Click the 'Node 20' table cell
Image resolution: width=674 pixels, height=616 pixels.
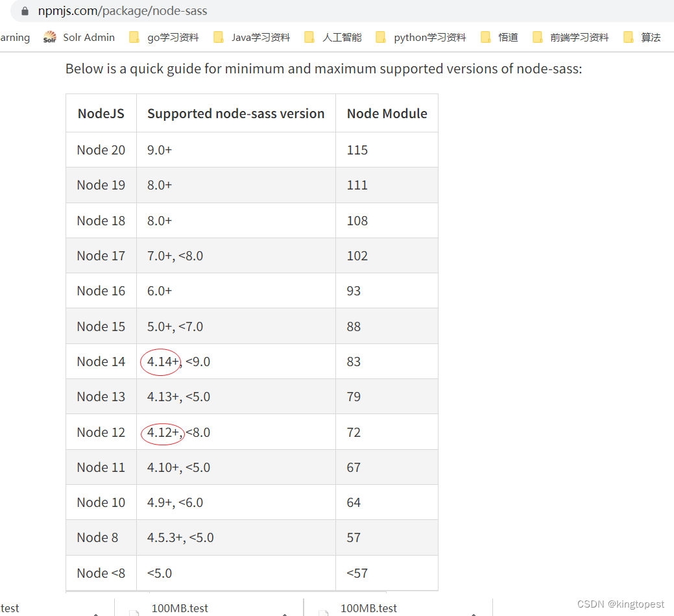click(x=101, y=150)
